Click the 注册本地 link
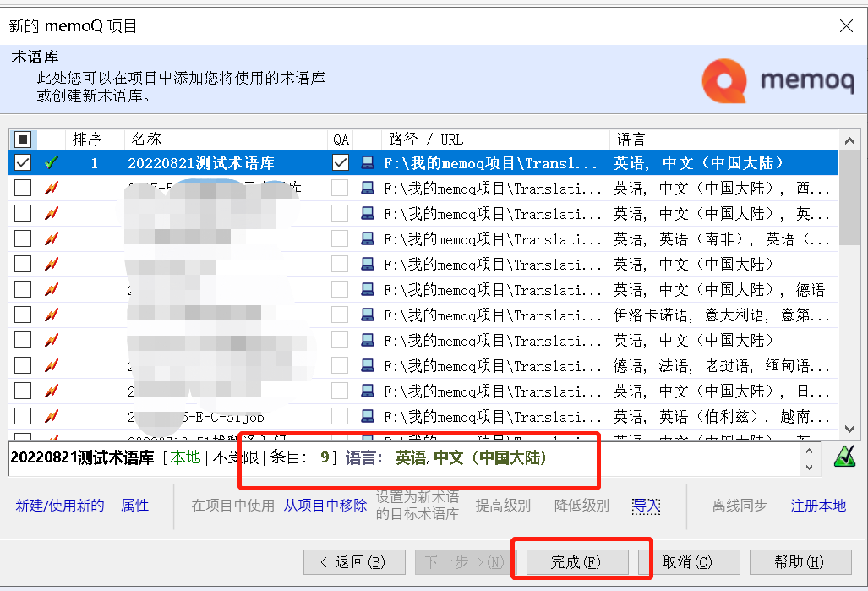The image size is (868, 591). coord(818,505)
